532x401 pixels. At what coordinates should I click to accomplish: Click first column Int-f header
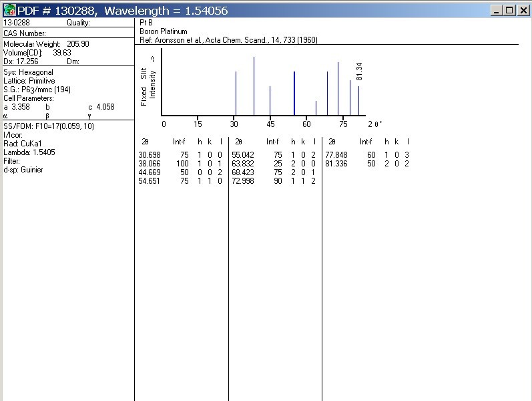179,142
